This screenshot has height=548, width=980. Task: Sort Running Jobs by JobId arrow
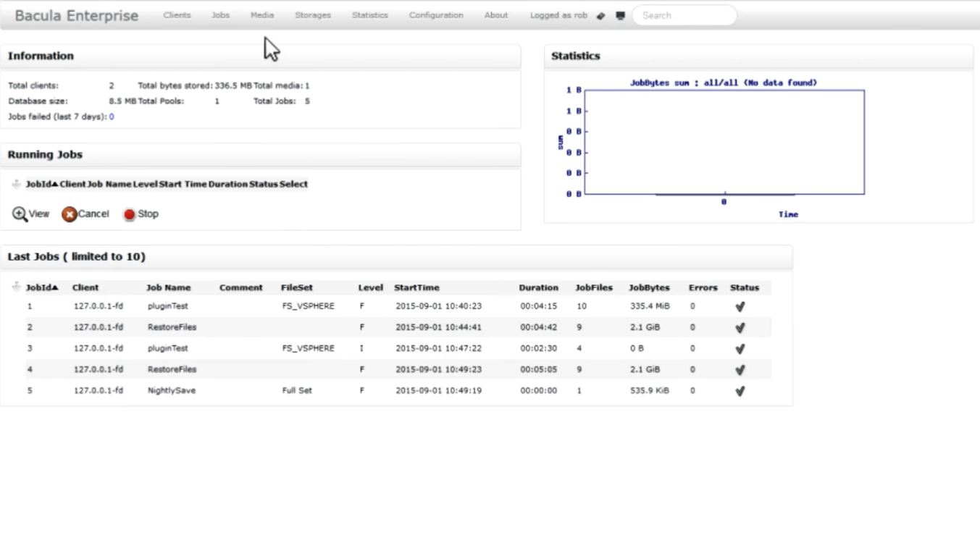(x=42, y=184)
